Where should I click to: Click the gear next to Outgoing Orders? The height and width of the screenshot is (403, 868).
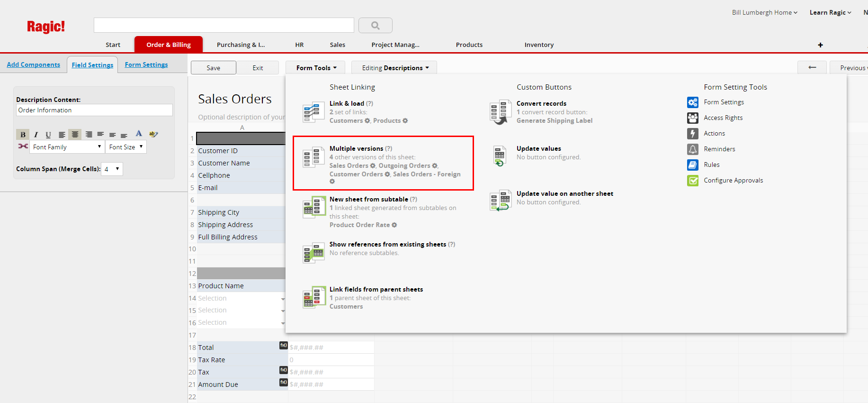coord(435,166)
